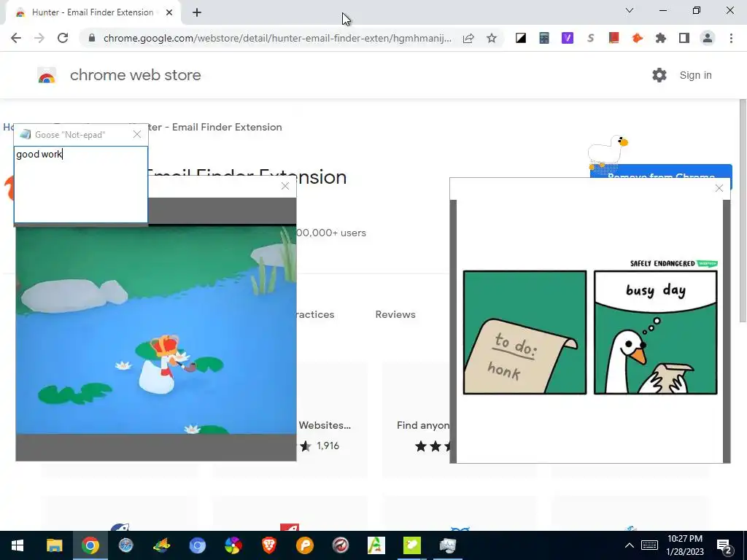
Task: Click the crowned goose pond picture
Action: (x=156, y=330)
